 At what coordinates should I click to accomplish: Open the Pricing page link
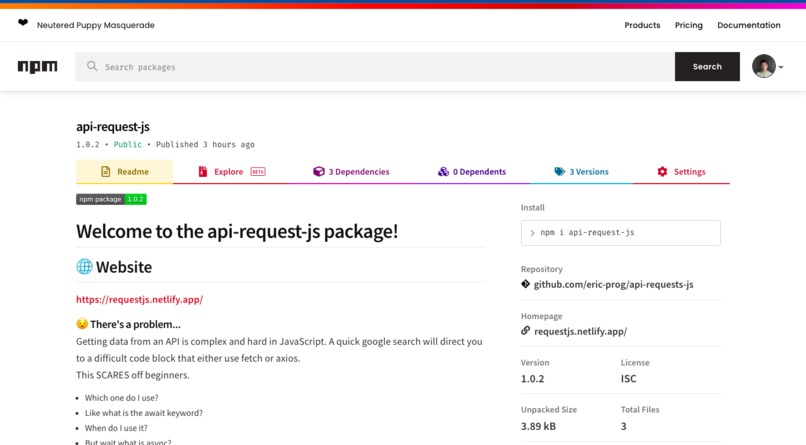pos(688,25)
